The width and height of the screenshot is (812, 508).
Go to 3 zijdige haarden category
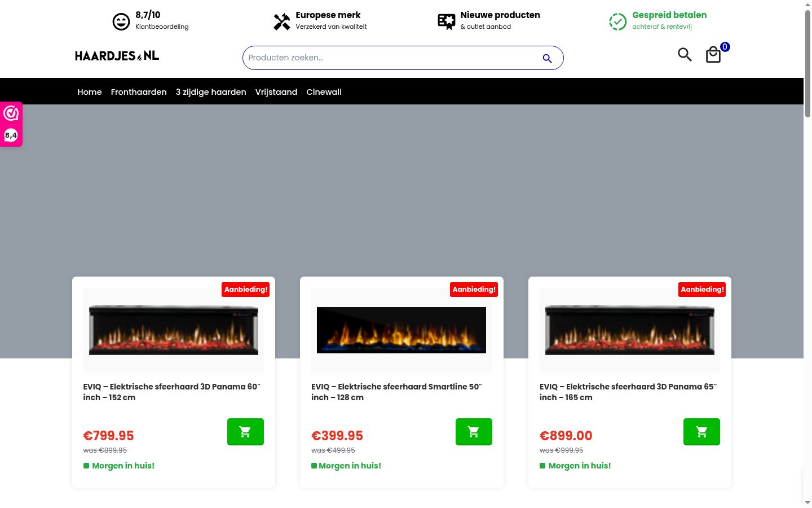tap(211, 92)
